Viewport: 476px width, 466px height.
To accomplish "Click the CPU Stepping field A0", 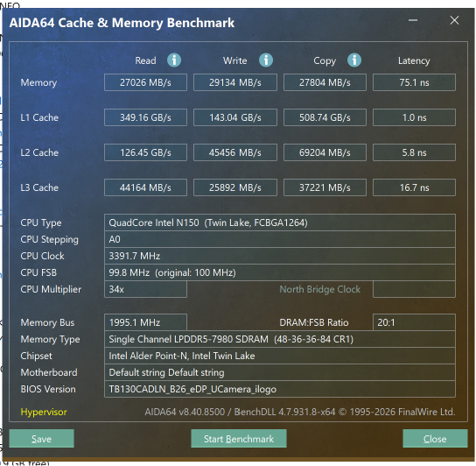I will tap(280, 239).
